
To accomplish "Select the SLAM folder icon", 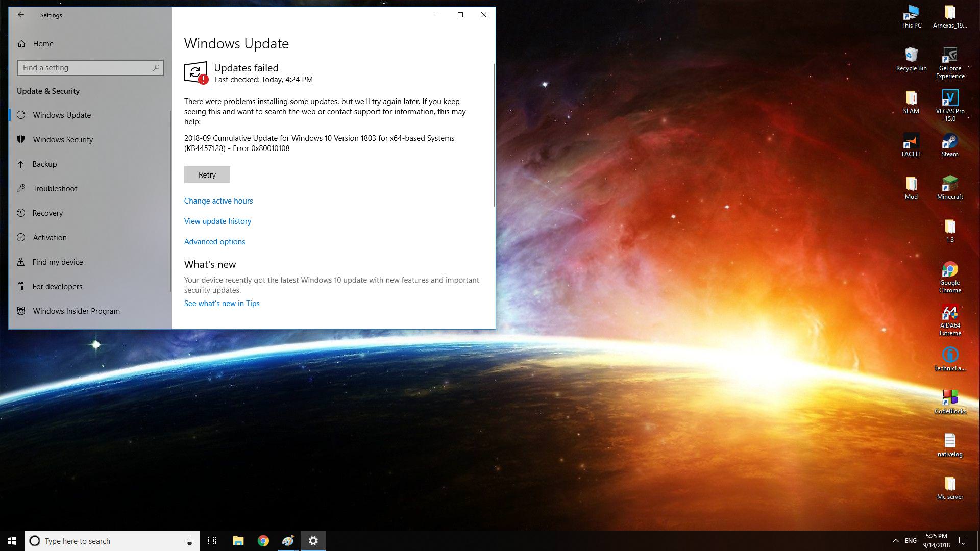I will click(x=911, y=102).
